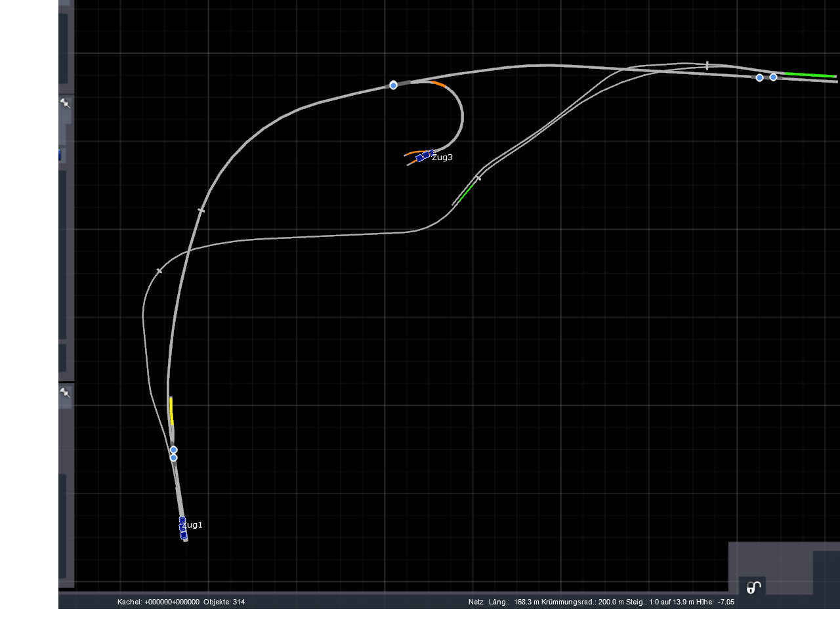The width and height of the screenshot is (840, 630).
Task: Click the upper pin icon on left panel
Action: click(x=65, y=103)
